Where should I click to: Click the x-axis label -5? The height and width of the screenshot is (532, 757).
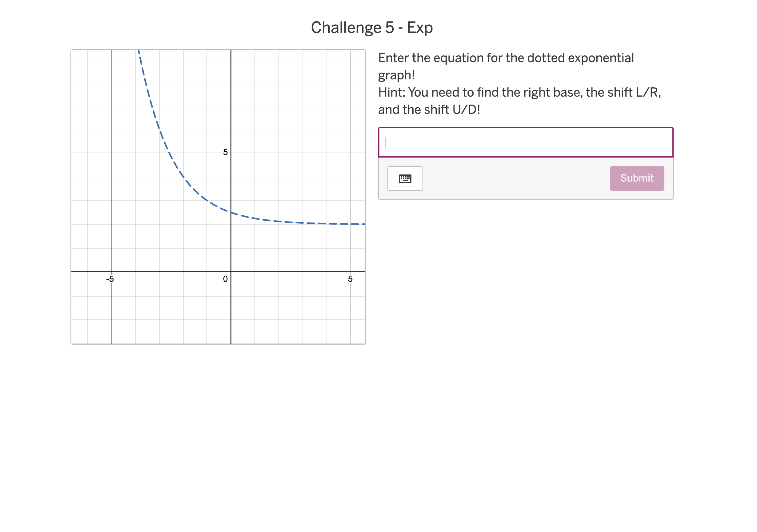tap(110, 279)
